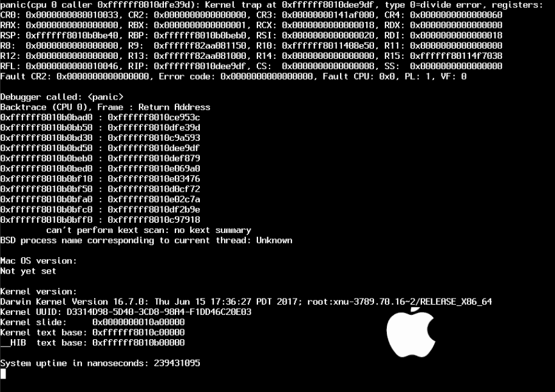The width and height of the screenshot is (555, 392).
Task: Click backtrace frame 0xffffff8010b0bad0
Action: pyautogui.click(x=46, y=118)
